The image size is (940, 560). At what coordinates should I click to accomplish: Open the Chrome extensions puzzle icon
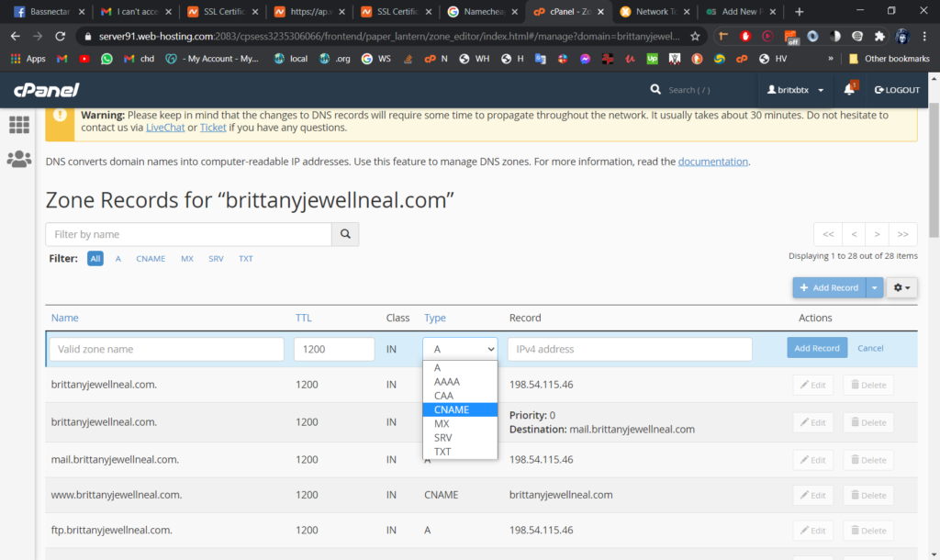879,37
